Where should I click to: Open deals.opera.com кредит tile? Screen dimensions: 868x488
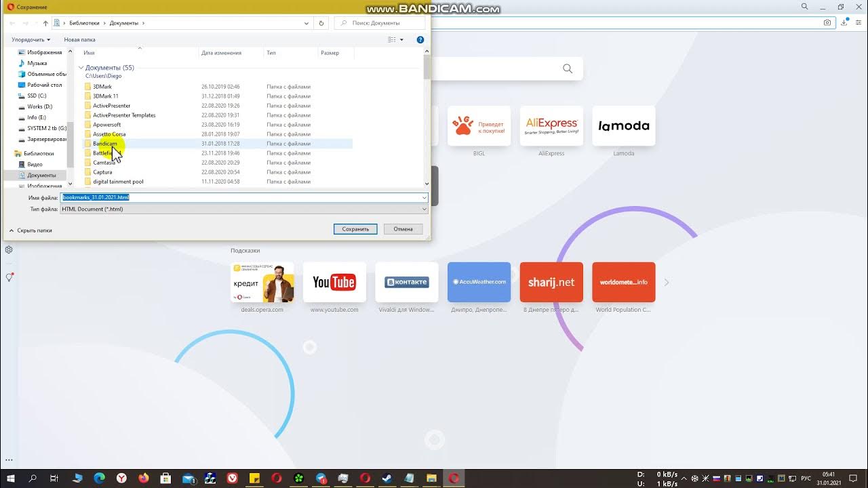pyautogui.click(x=262, y=282)
